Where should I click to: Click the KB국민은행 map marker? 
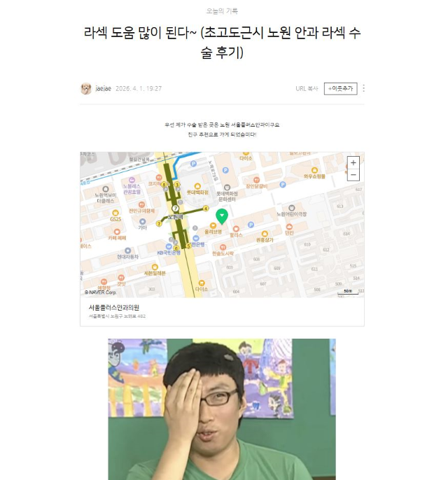[169, 246]
